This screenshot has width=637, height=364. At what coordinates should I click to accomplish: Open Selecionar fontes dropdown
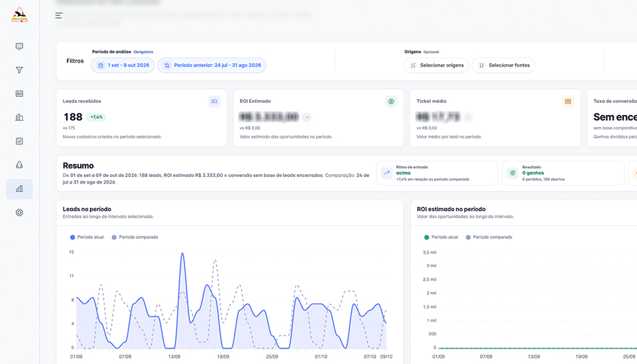point(503,65)
